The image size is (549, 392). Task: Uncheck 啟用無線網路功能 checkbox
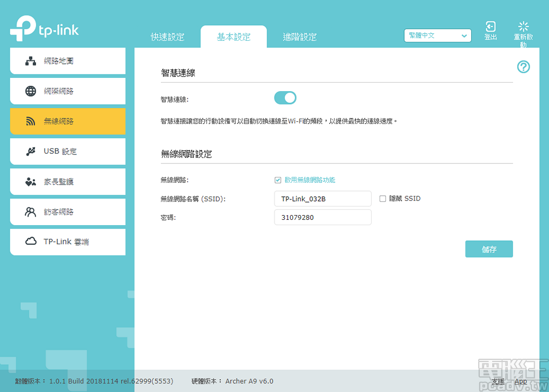(x=278, y=180)
